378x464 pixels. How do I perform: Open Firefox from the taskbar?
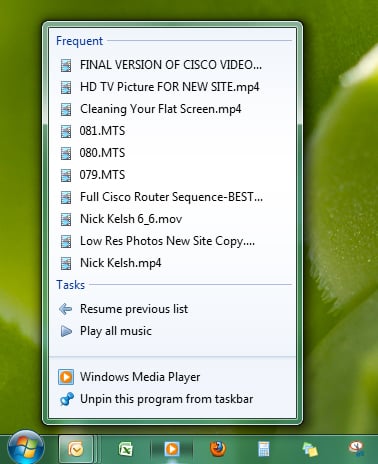[x=218, y=449]
